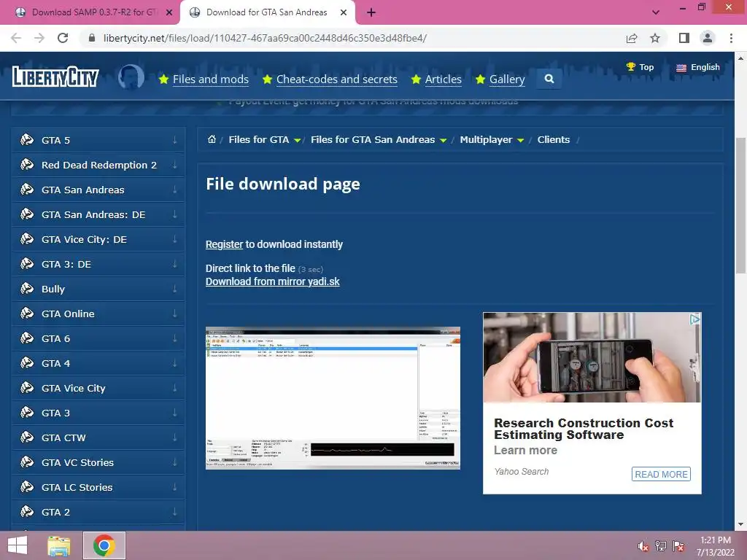
Task: Open Chrome three-dot menu
Action: click(x=731, y=38)
